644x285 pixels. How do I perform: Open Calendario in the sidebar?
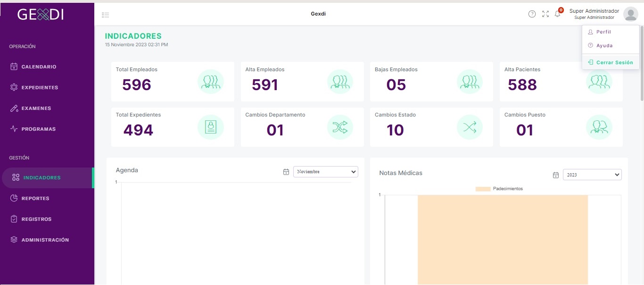point(47,67)
